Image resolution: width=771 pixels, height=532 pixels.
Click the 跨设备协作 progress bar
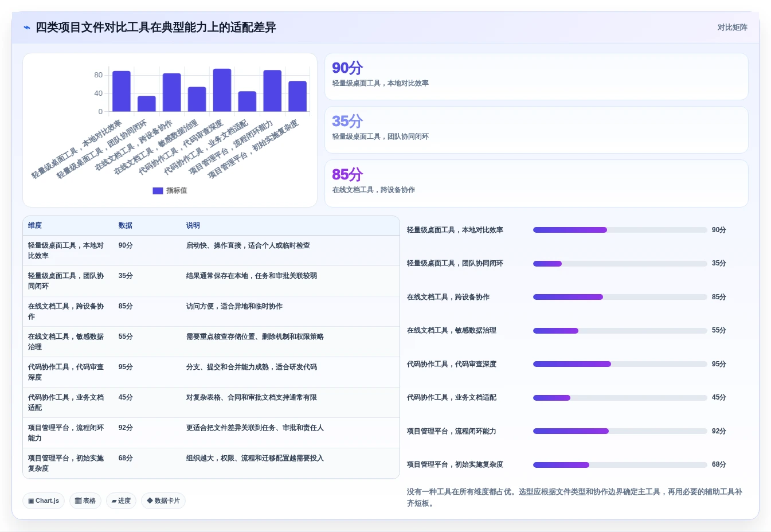click(620, 297)
